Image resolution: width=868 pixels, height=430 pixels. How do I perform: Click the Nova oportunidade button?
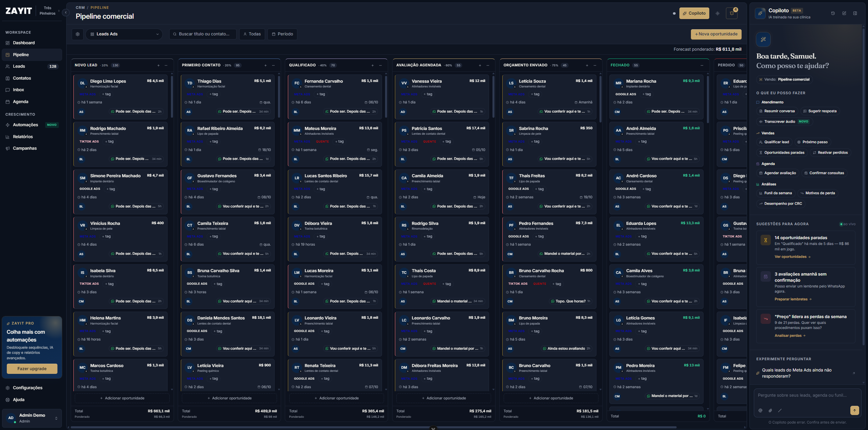click(716, 34)
